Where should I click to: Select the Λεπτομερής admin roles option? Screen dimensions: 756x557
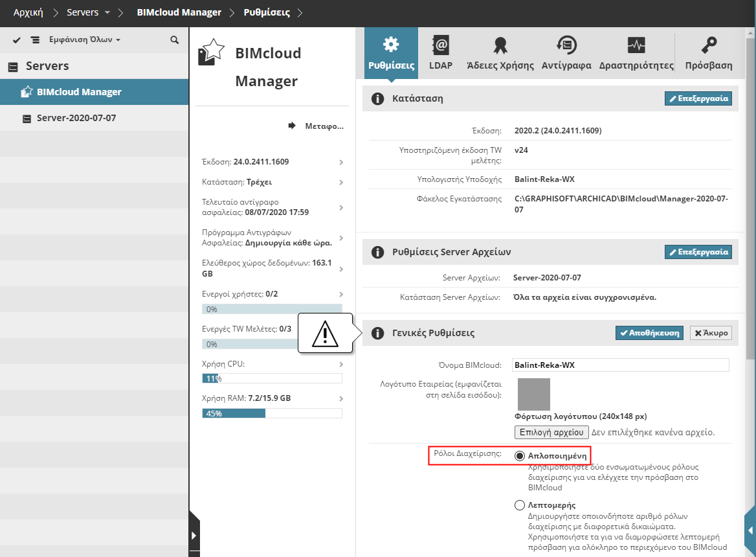point(519,505)
